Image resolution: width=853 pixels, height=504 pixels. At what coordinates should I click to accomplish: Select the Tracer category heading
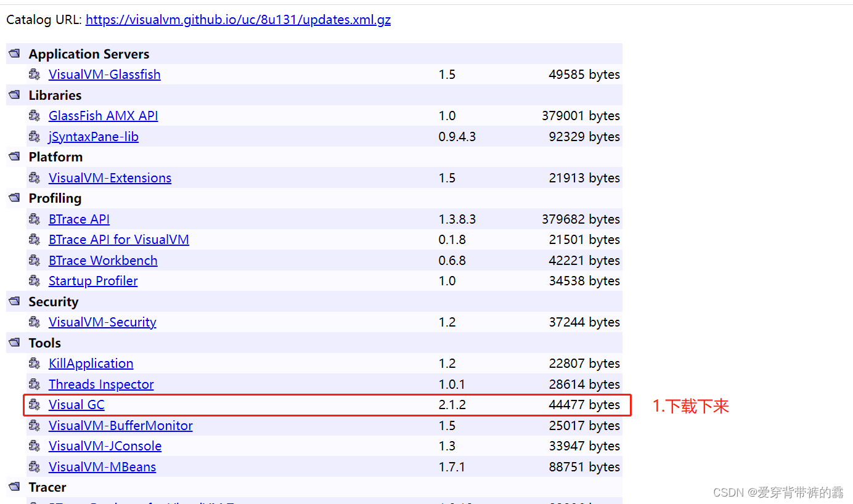pos(47,487)
